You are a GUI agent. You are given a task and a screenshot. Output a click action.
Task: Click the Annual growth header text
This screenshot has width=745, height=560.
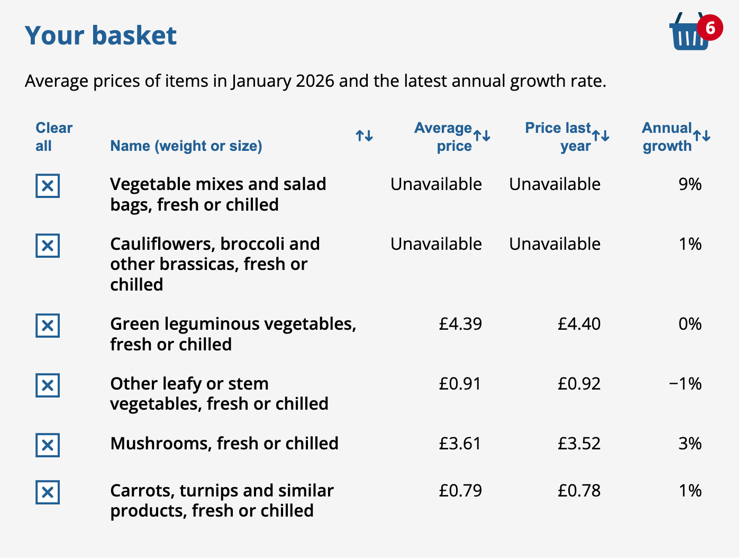coord(667,137)
